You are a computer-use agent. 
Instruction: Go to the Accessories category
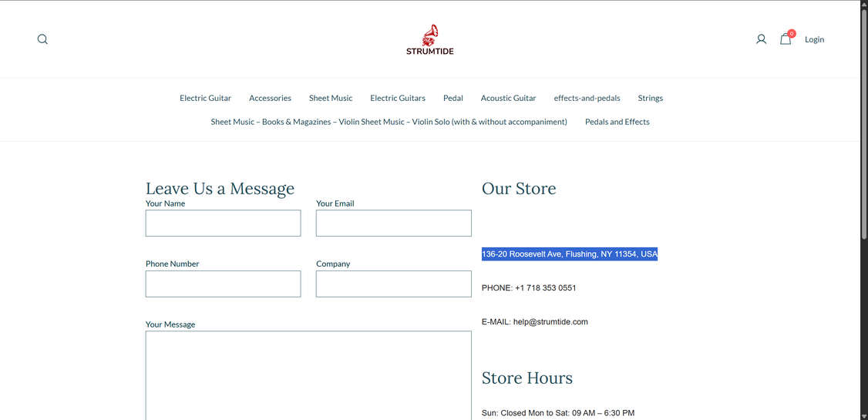coord(270,98)
